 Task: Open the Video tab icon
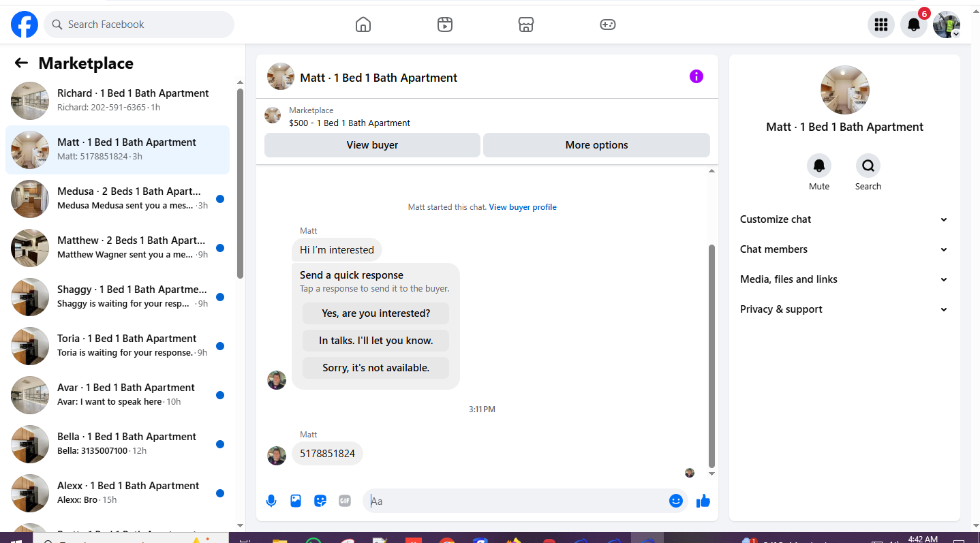pyautogui.click(x=445, y=25)
